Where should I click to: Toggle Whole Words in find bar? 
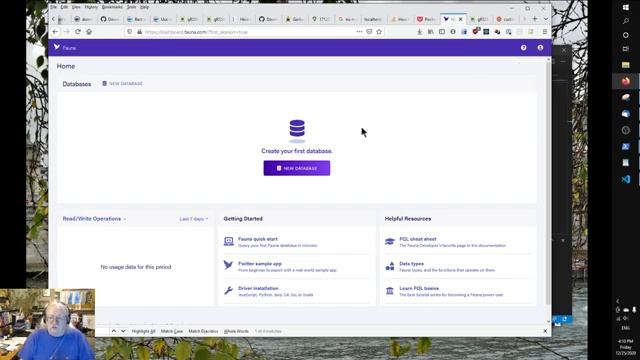(x=236, y=331)
